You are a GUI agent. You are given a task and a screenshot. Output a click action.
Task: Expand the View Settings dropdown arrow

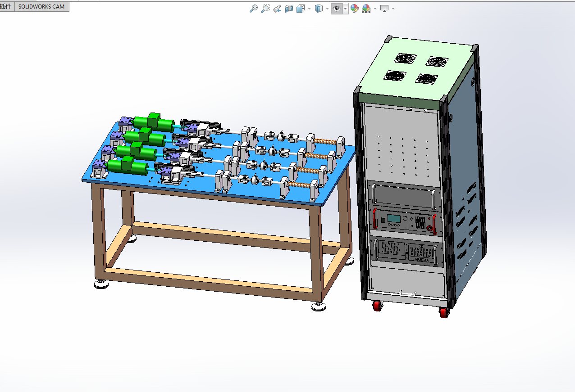pos(393,9)
